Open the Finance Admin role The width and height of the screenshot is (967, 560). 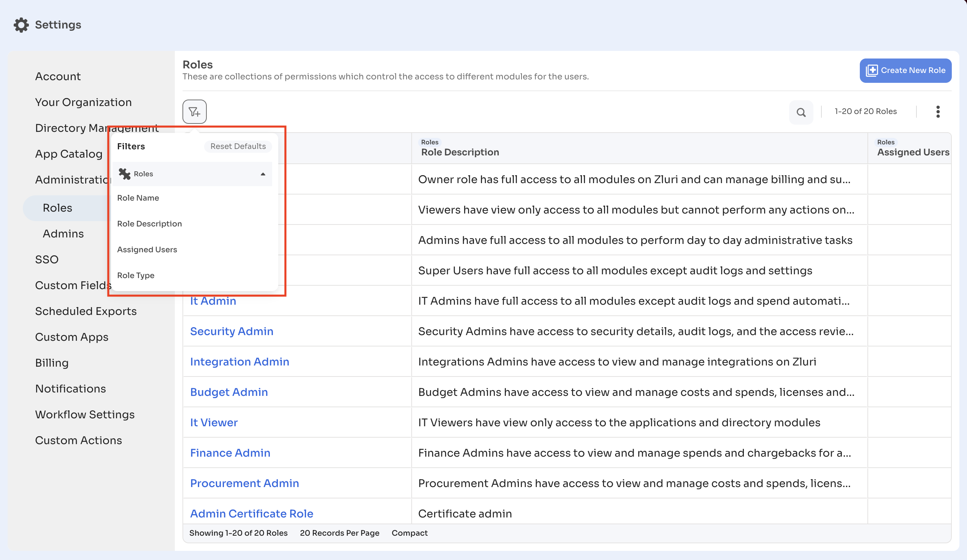230,453
